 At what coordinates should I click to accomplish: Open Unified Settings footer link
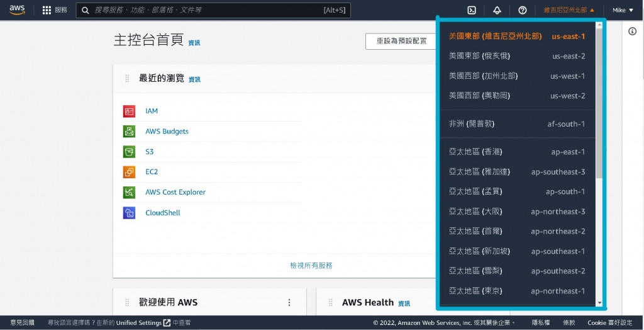tap(139, 323)
